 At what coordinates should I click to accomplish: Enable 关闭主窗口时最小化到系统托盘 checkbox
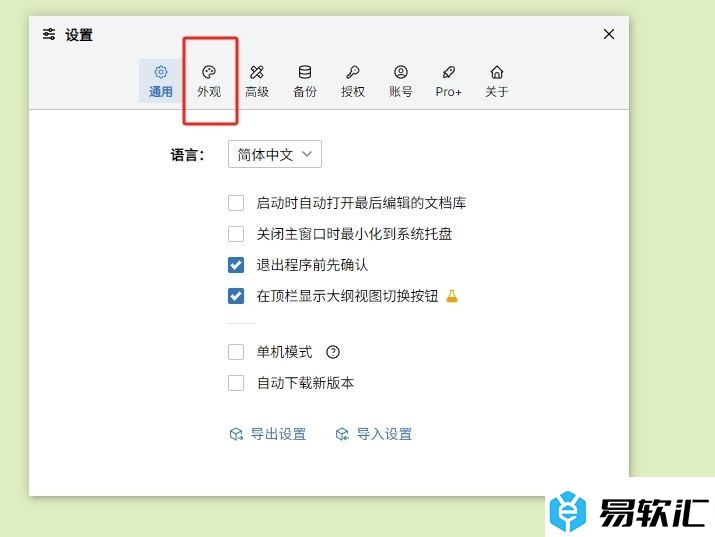click(x=236, y=234)
